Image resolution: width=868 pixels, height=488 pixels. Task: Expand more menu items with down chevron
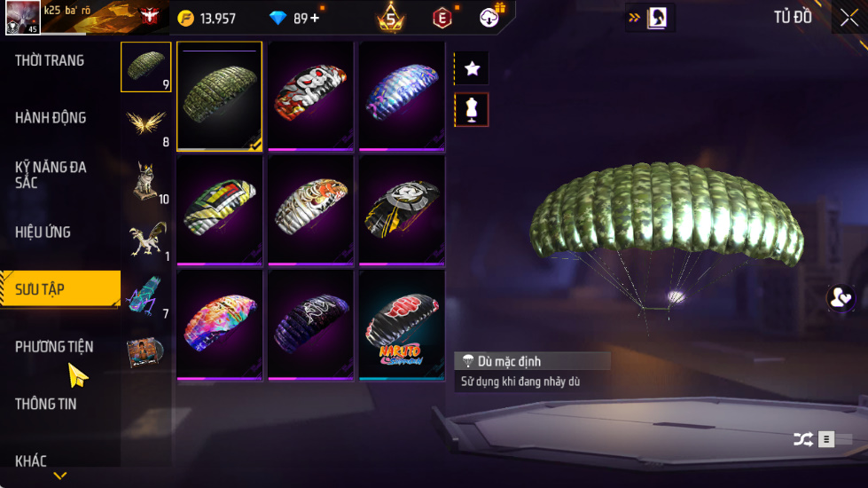[59, 476]
